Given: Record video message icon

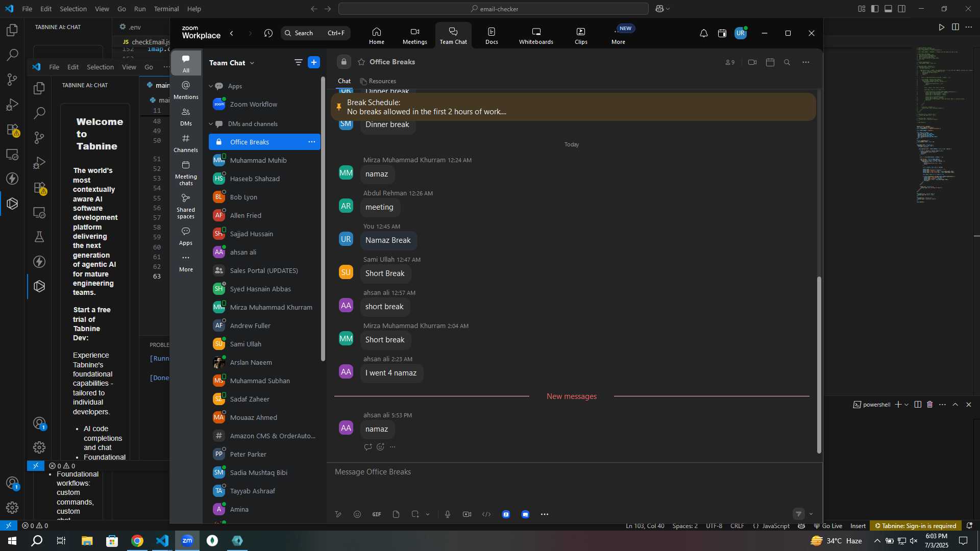Looking at the screenshot, I should point(467,514).
